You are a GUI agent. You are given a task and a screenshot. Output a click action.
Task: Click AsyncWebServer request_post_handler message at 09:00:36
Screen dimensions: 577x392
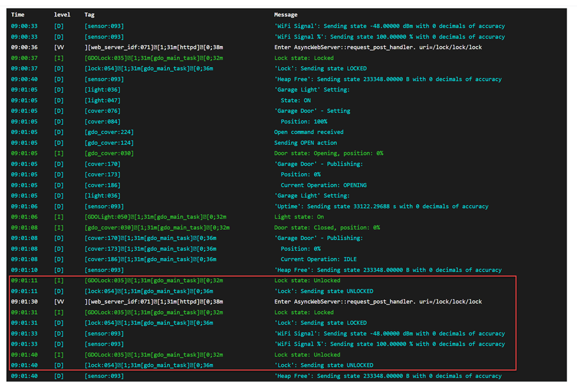tap(378, 47)
